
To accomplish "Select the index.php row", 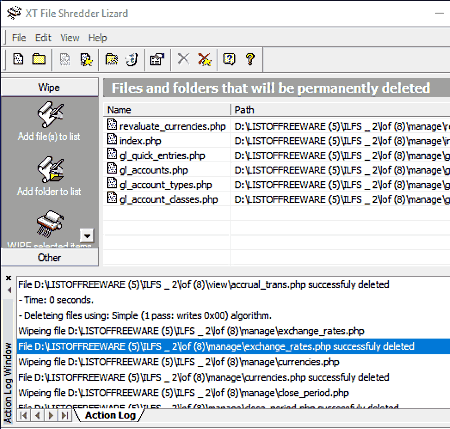I will click(277, 141).
